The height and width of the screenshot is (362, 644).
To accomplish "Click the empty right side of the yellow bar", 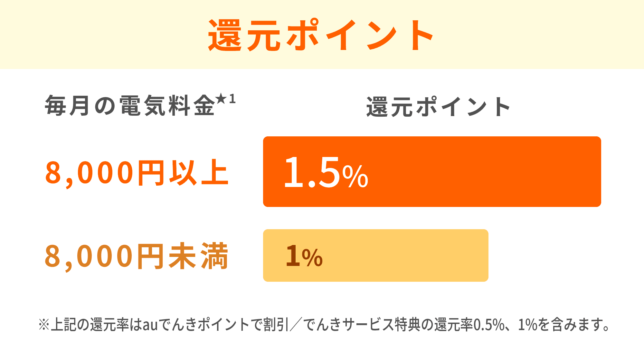I will click(419, 256).
